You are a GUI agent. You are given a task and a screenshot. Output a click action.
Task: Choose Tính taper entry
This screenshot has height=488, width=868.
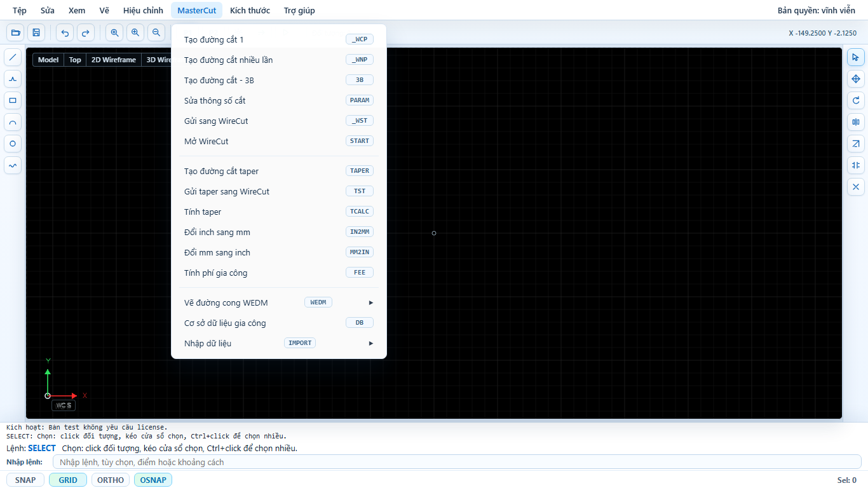pyautogui.click(x=279, y=212)
